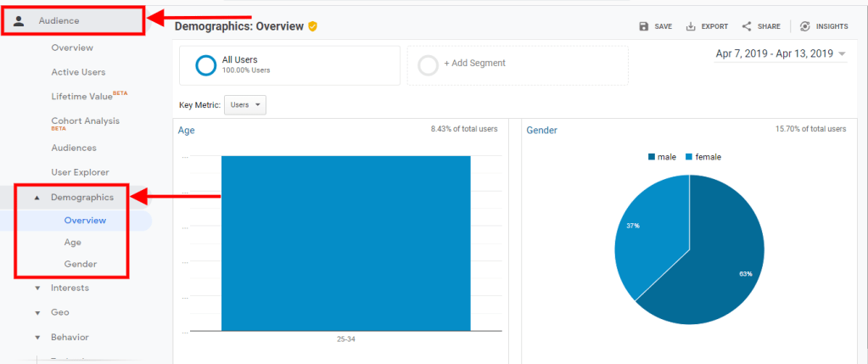Expand the Interests section
This screenshot has height=364, width=868.
(37, 288)
